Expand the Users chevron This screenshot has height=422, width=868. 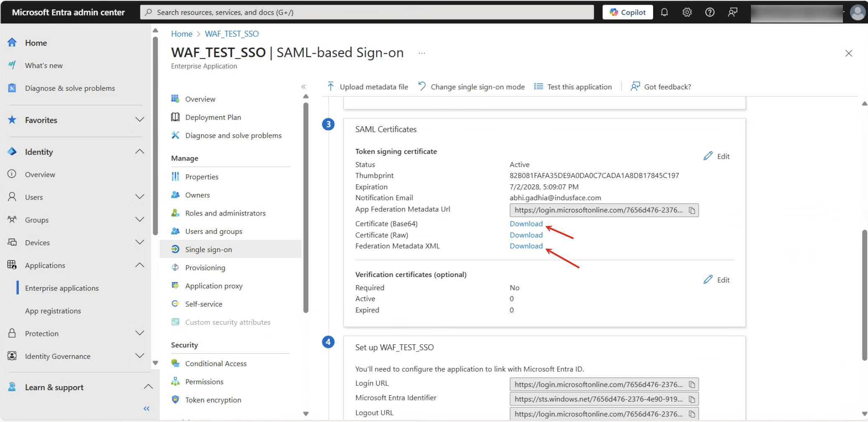pos(140,197)
